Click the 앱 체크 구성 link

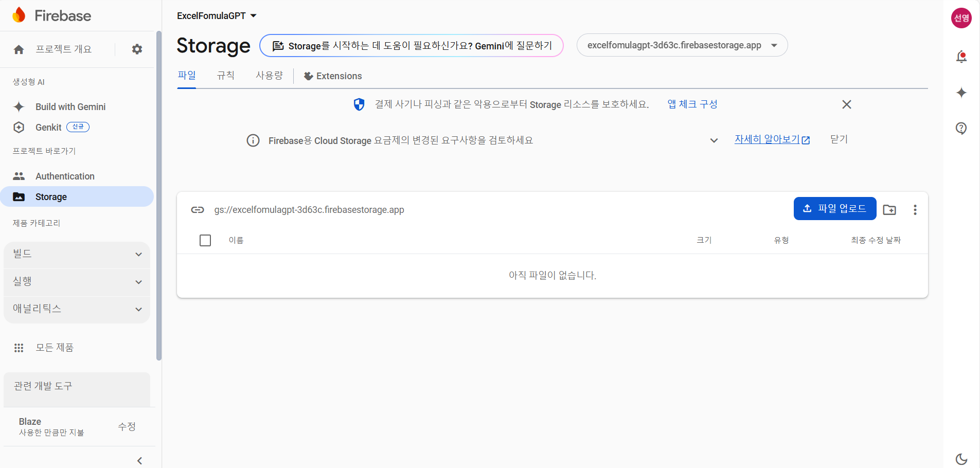[692, 104]
